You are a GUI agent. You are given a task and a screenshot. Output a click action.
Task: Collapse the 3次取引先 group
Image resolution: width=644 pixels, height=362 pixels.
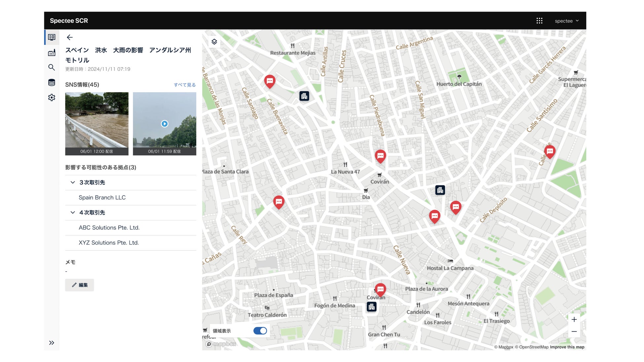73,182
